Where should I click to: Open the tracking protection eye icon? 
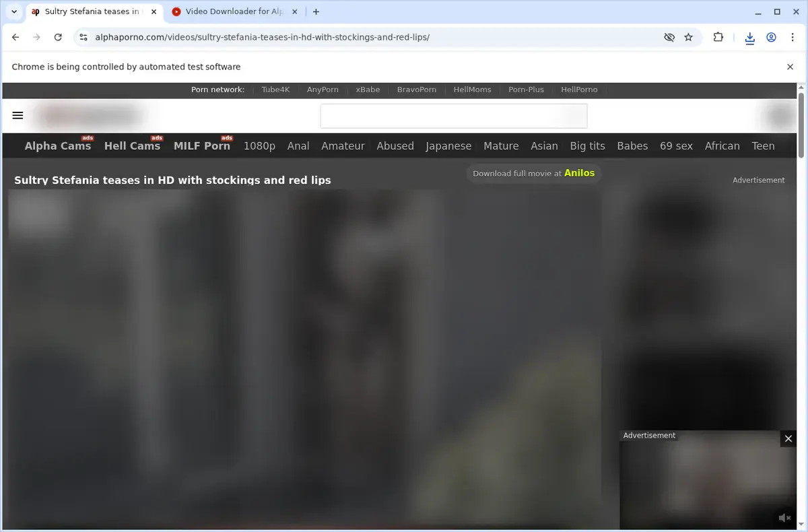(669, 38)
